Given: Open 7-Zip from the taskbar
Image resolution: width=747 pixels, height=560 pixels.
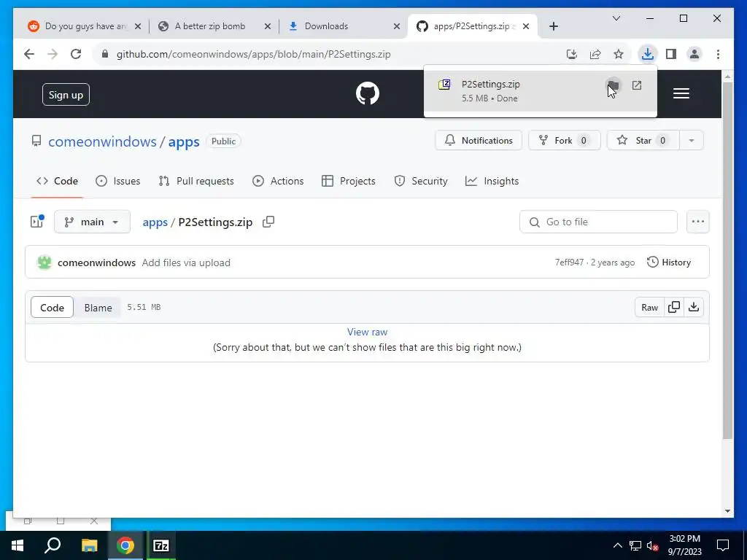Looking at the screenshot, I should point(161,545).
